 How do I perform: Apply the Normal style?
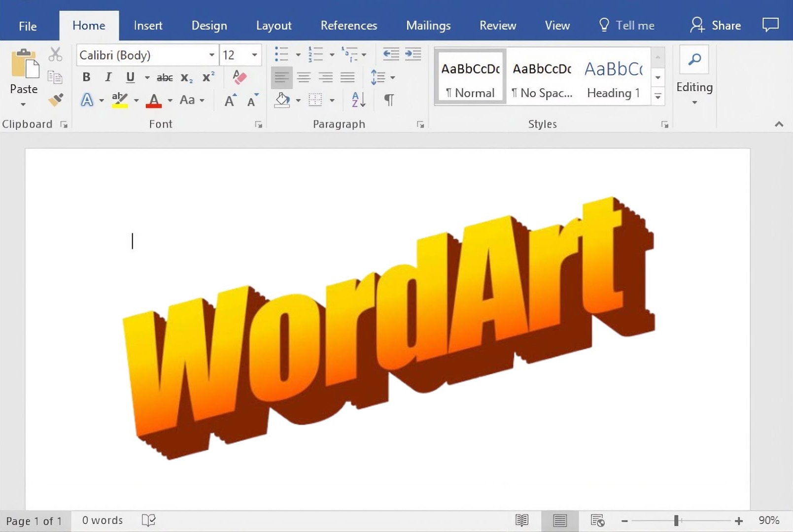point(470,76)
